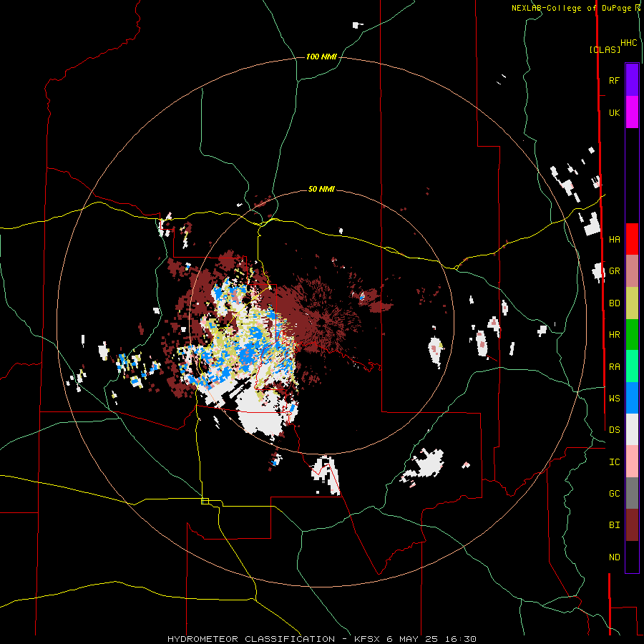Select the magenta UK legend swatch
The height and width of the screenshot is (644, 644).
tap(632, 112)
